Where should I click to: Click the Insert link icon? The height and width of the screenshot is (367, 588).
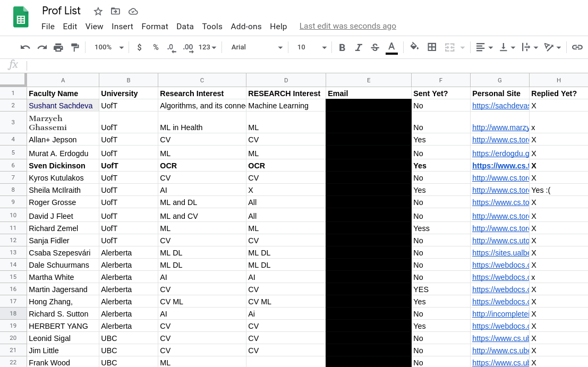coord(577,47)
